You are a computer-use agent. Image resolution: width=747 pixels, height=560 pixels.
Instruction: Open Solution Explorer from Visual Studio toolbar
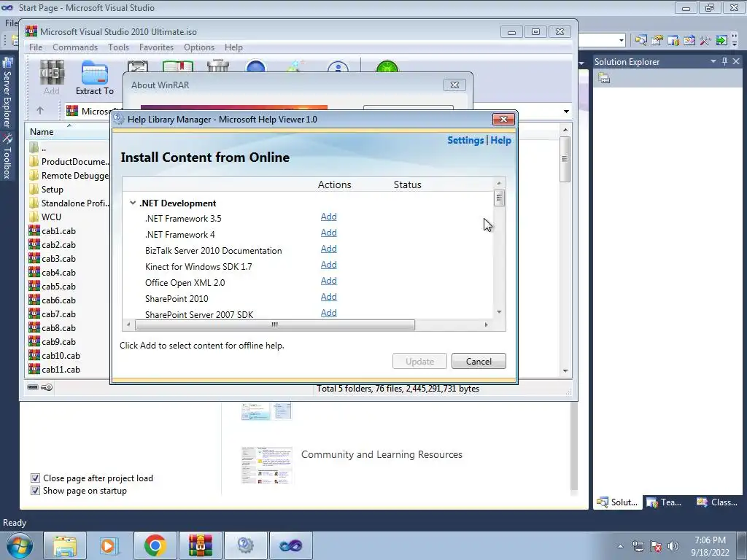point(640,41)
